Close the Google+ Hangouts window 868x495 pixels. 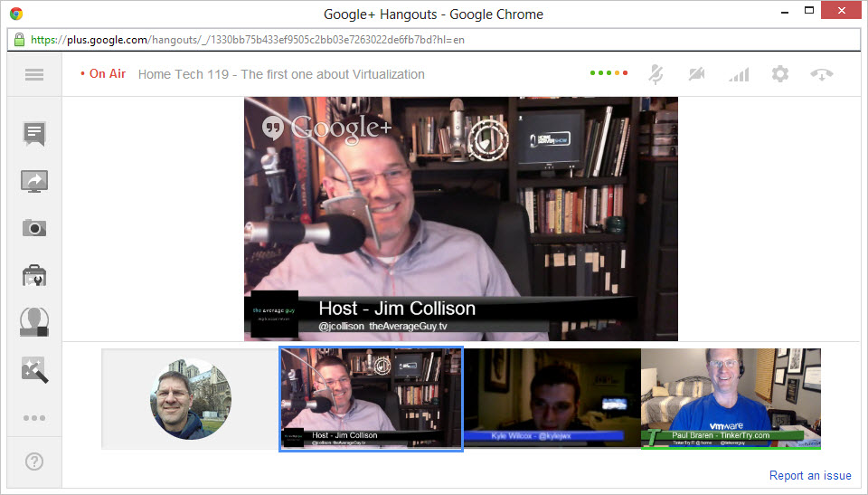tap(842, 11)
